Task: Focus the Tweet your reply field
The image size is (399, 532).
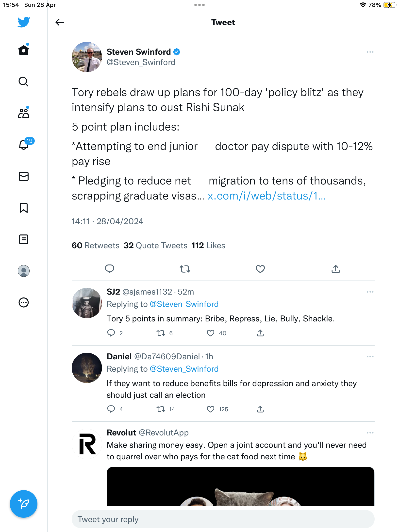Action: pos(223,519)
